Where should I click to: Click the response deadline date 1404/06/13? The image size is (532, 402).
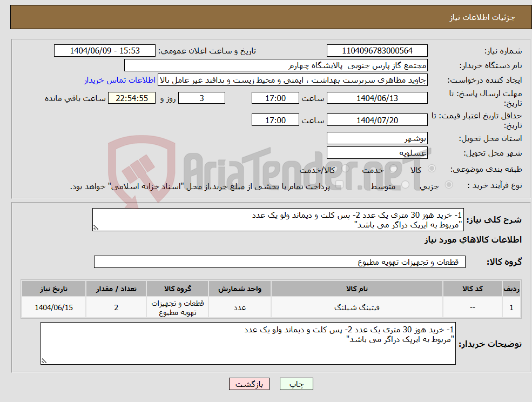(377, 98)
